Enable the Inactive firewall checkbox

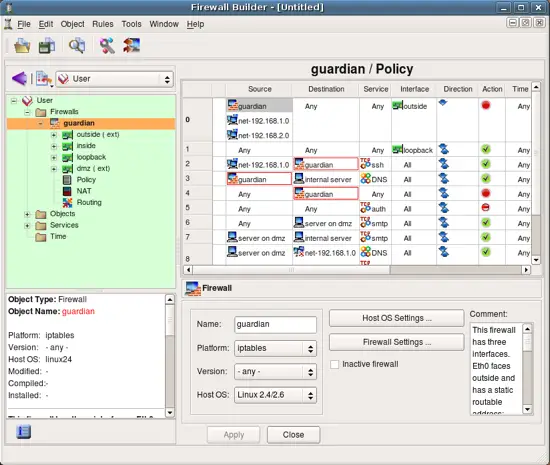click(335, 364)
